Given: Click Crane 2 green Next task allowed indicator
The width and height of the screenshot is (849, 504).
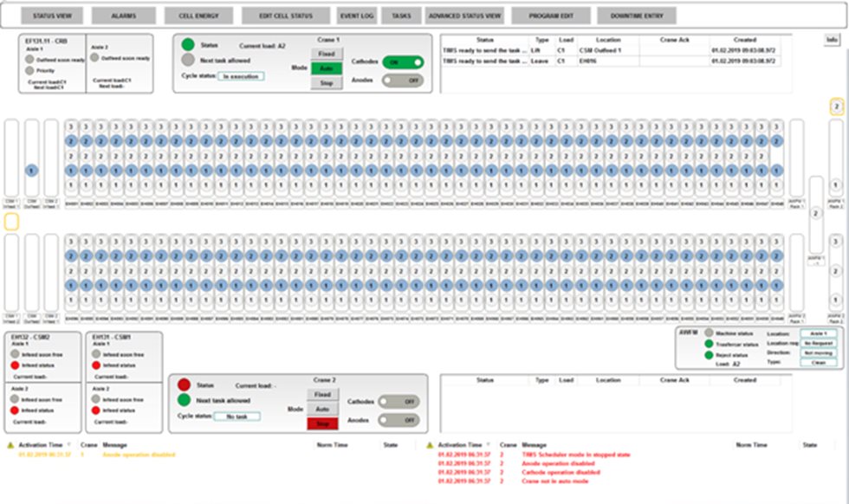Looking at the screenshot, I should (x=184, y=400).
